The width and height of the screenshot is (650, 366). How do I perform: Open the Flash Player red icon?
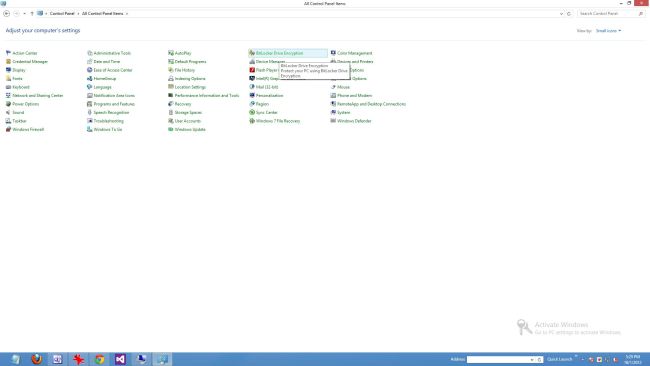252,70
